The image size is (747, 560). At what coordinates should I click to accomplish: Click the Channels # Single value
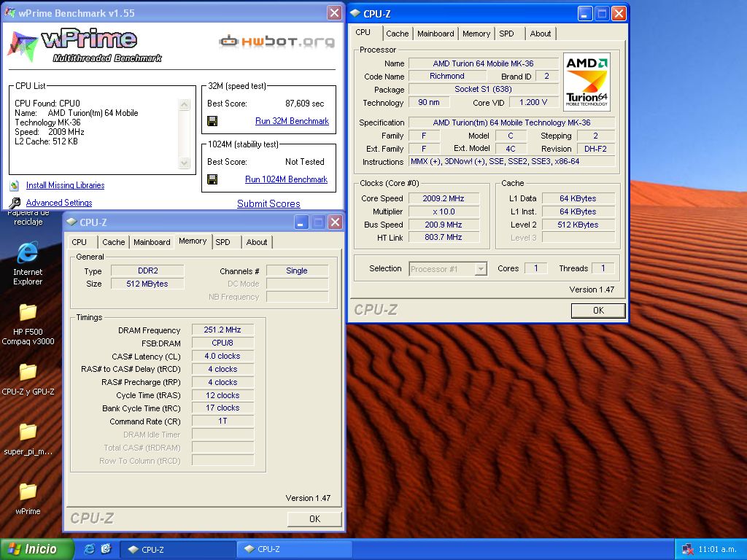[298, 271]
